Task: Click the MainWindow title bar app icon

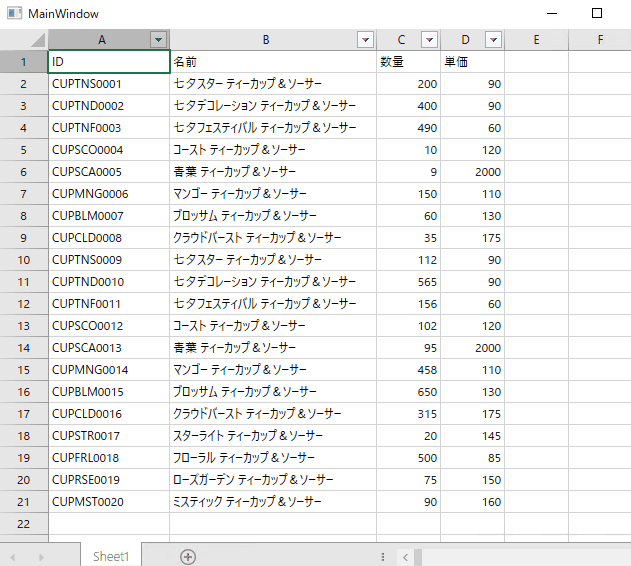Action: point(14,13)
